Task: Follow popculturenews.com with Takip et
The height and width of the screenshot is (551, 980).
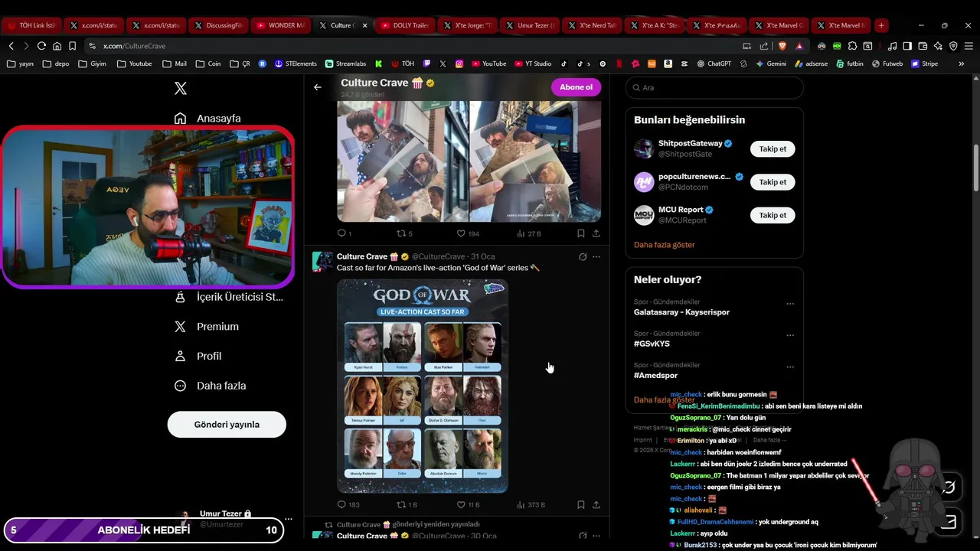Action: (773, 182)
